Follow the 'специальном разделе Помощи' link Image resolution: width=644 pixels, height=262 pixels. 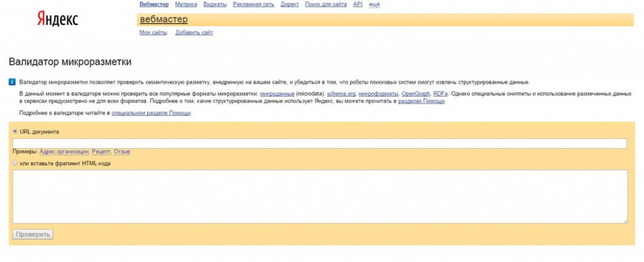pos(151,113)
